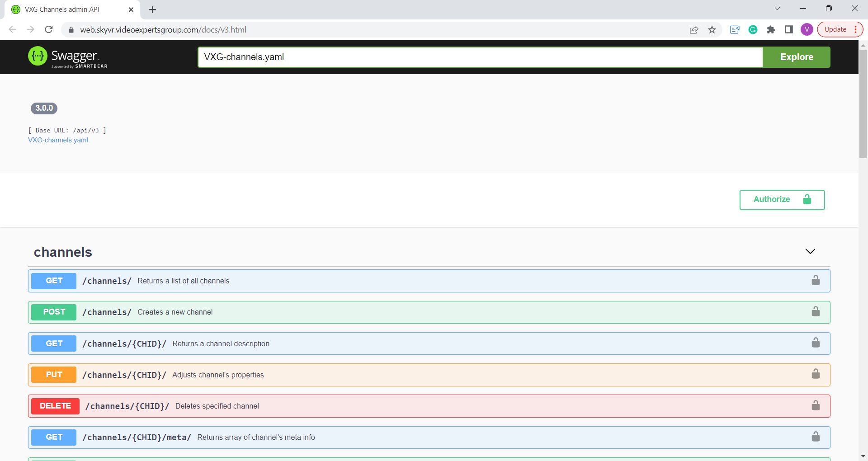Screen dimensions: 868x461
Task: Expand the POST Creates a new channel operation
Action: [x=175, y=312]
